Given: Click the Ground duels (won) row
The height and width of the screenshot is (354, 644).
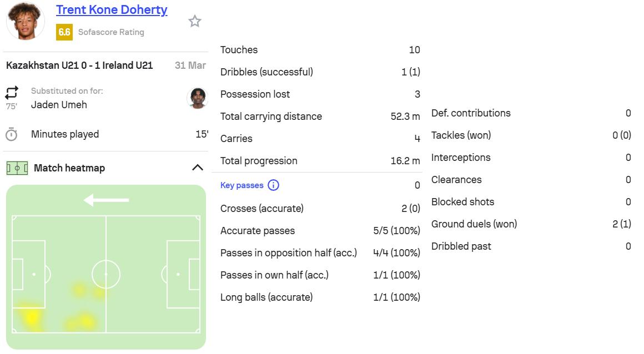Looking at the screenshot, I should 531,224.
